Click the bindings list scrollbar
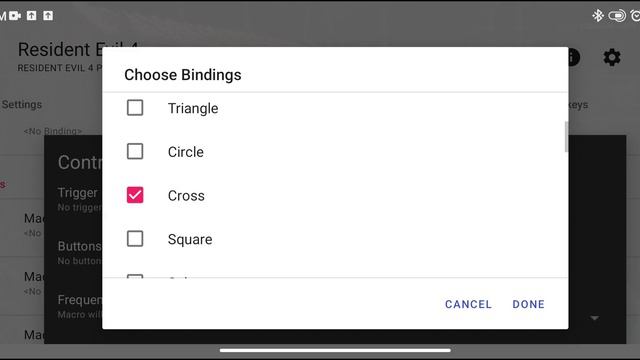Screen dimensions: 640x360 tap(566, 137)
